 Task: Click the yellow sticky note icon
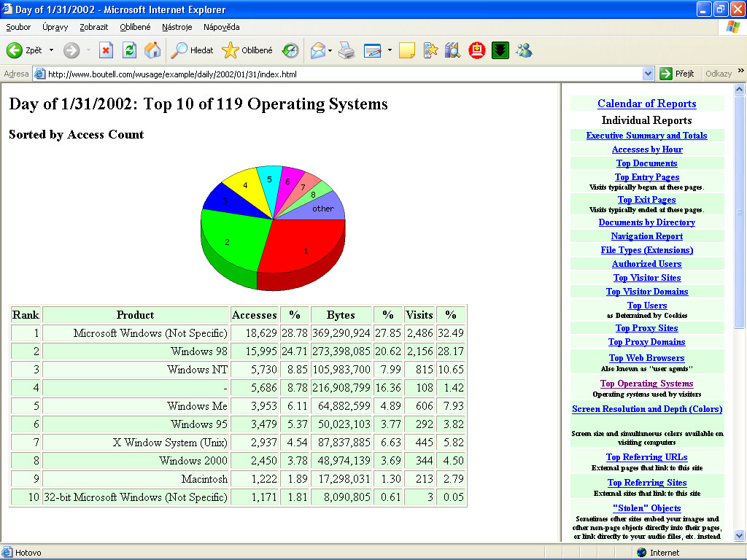[407, 50]
